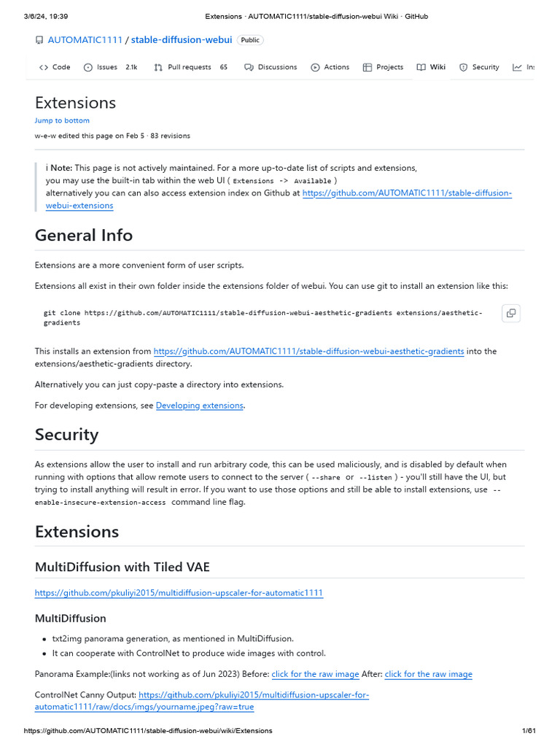Viewport: 560px width, 747px height.
Task: Open the multidiffusion-upscaler-for-automatic1111 GitHub link
Action: tap(179, 592)
